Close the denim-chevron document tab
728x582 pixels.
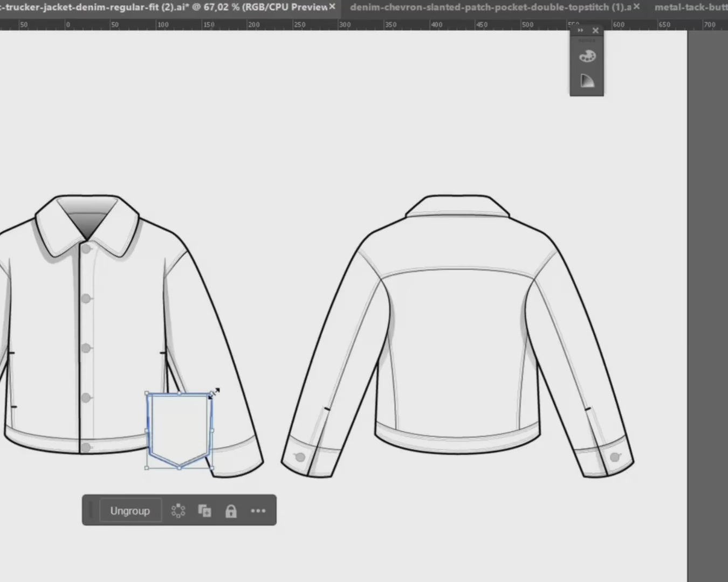click(636, 7)
